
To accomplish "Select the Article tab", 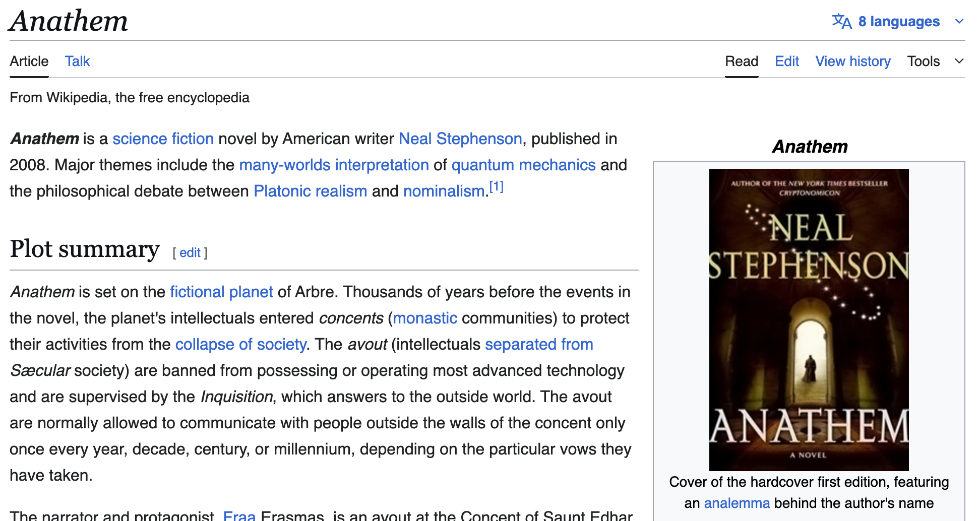I will click(x=29, y=61).
